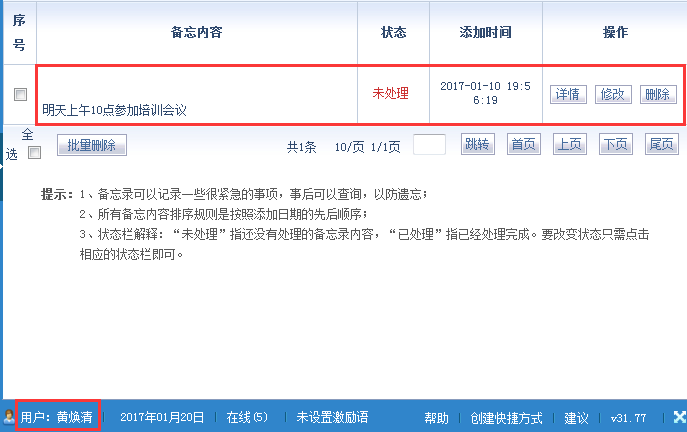Toggle the 全选 select-all checkbox
687x432 pixels.
[x=34, y=153]
